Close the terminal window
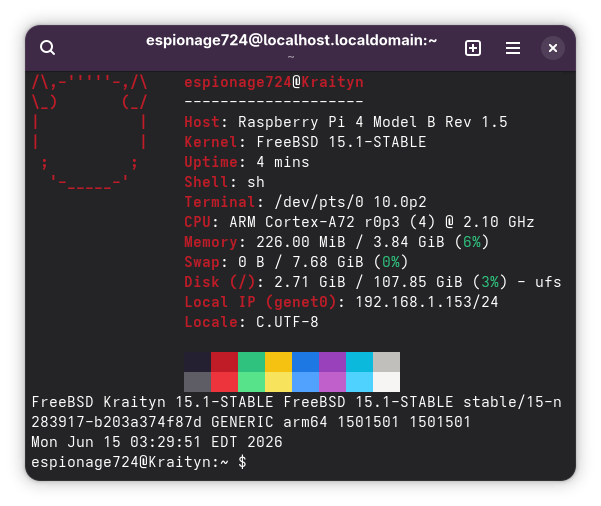601x506 pixels. (553, 48)
